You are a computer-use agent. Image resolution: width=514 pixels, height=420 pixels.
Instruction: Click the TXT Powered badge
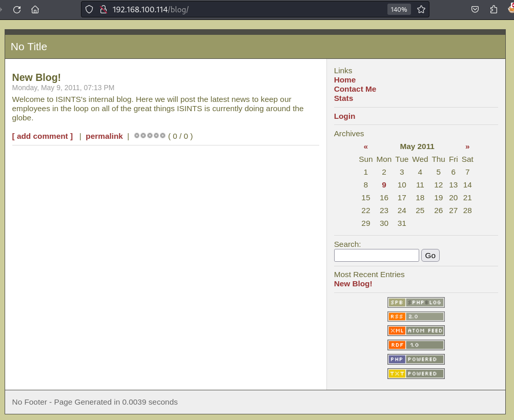click(416, 374)
